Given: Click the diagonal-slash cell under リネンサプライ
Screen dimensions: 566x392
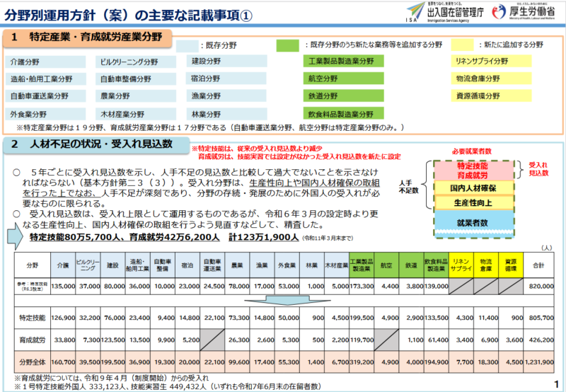Looking at the screenshot, I should 463,284.
